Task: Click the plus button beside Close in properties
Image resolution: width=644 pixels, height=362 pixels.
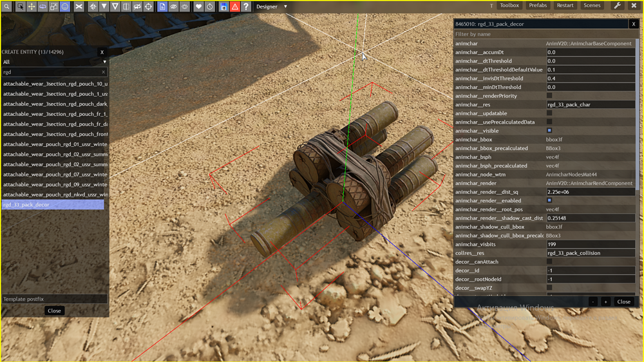Action: (x=605, y=301)
